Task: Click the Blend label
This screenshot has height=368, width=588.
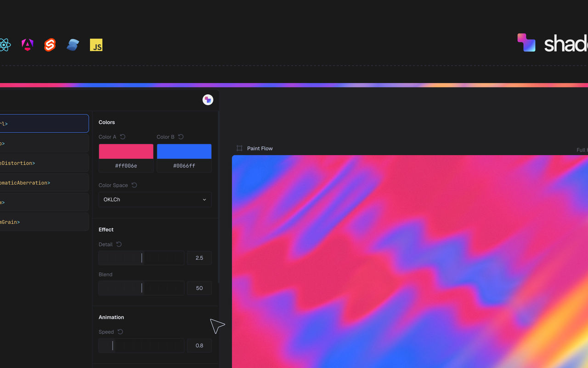Action: 105,274
